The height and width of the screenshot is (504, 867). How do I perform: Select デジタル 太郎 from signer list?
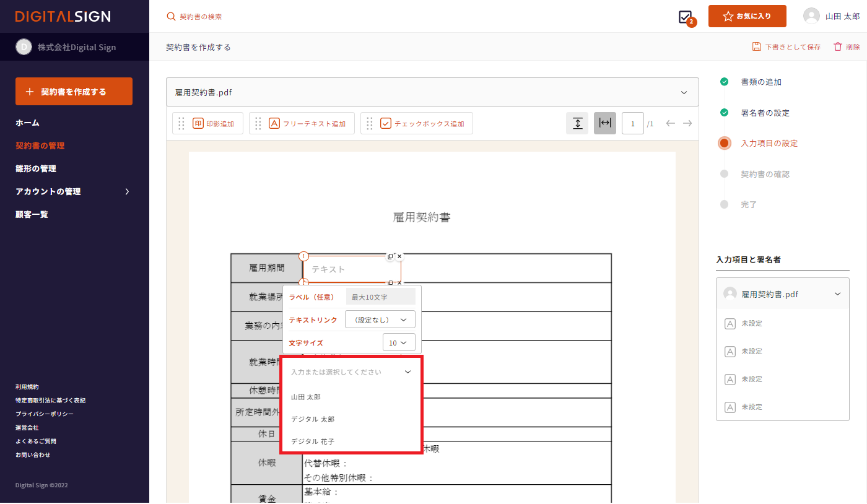pyautogui.click(x=313, y=419)
